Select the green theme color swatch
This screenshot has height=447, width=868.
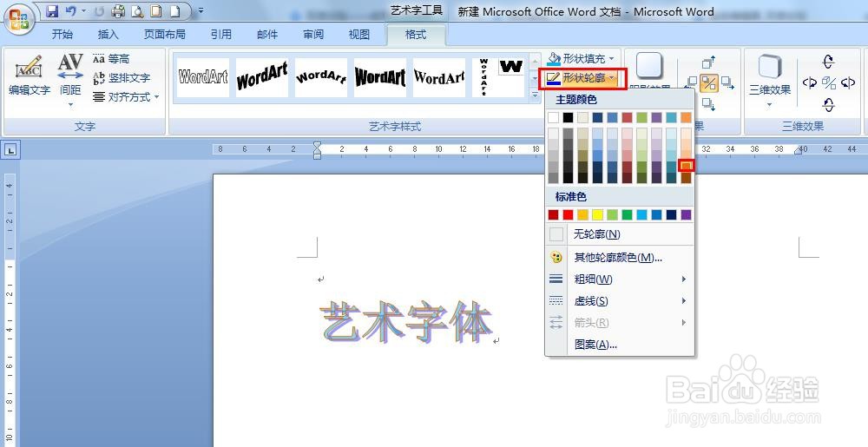(x=642, y=117)
